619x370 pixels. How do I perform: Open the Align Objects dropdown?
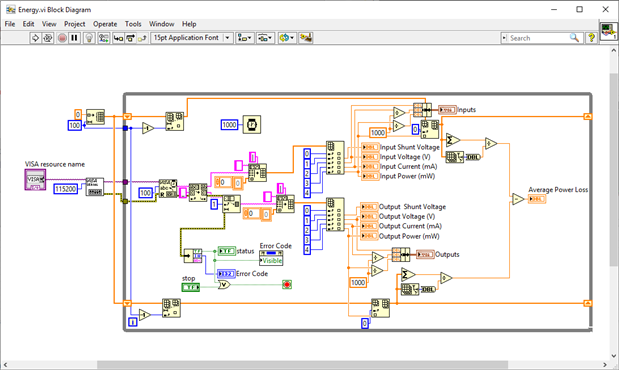(x=245, y=38)
